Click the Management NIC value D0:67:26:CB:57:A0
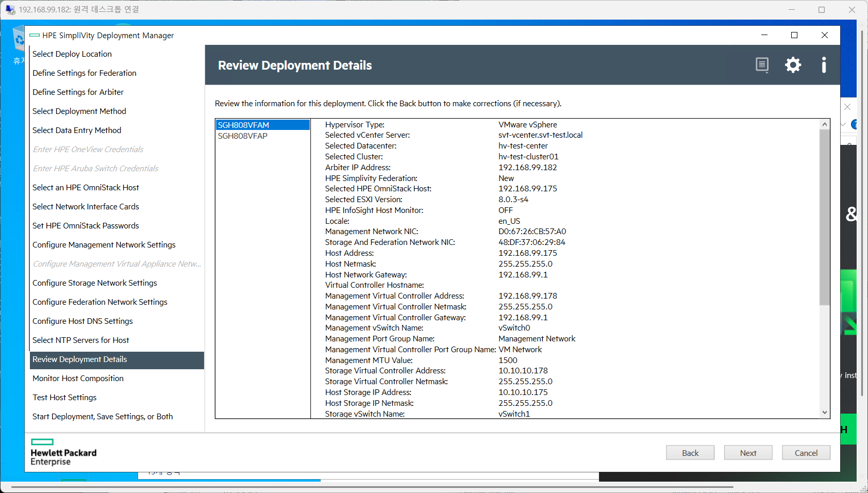 click(x=532, y=232)
